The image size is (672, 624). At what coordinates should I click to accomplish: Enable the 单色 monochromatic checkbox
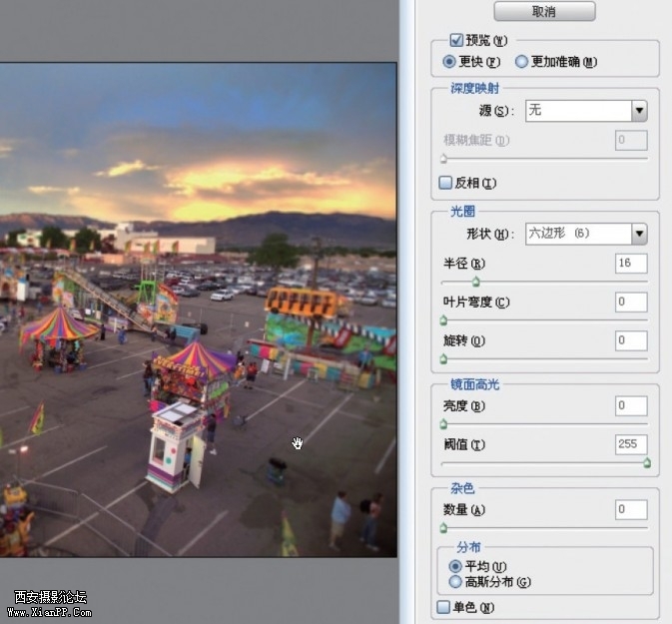pyautogui.click(x=444, y=607)
